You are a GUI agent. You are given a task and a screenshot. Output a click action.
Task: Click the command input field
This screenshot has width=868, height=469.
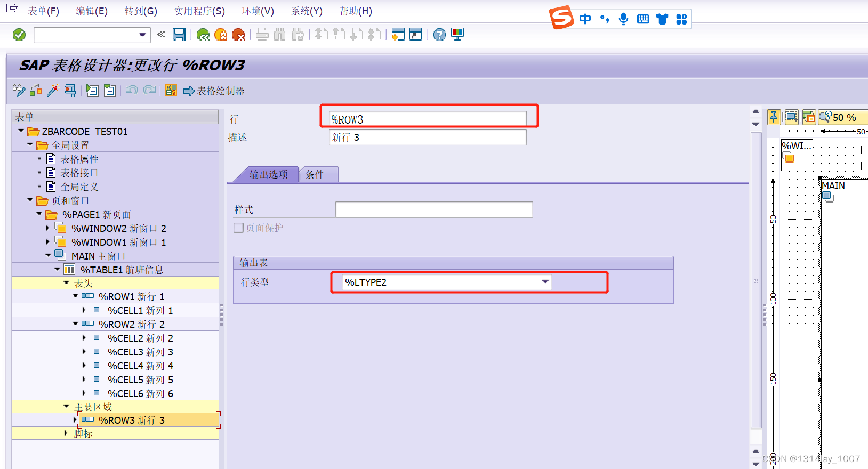[85, 35]
